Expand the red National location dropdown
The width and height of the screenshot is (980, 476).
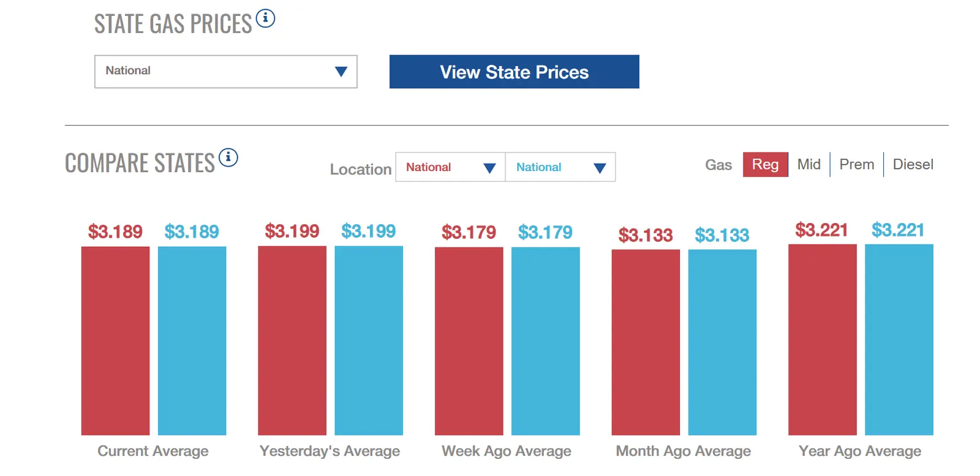(x=450, y=167)
